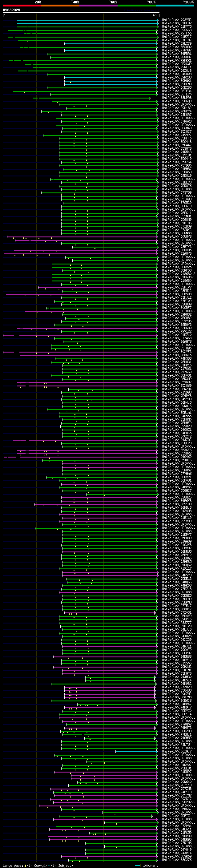
Task: Open hit UniRef100_Q1HR16
Action: [x=177, y=365]
